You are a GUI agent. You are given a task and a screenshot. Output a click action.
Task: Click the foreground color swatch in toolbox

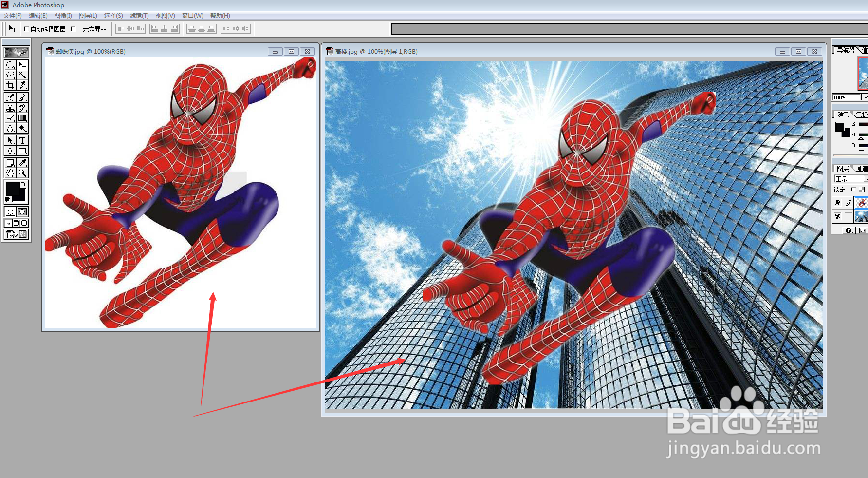coord(13,189)
